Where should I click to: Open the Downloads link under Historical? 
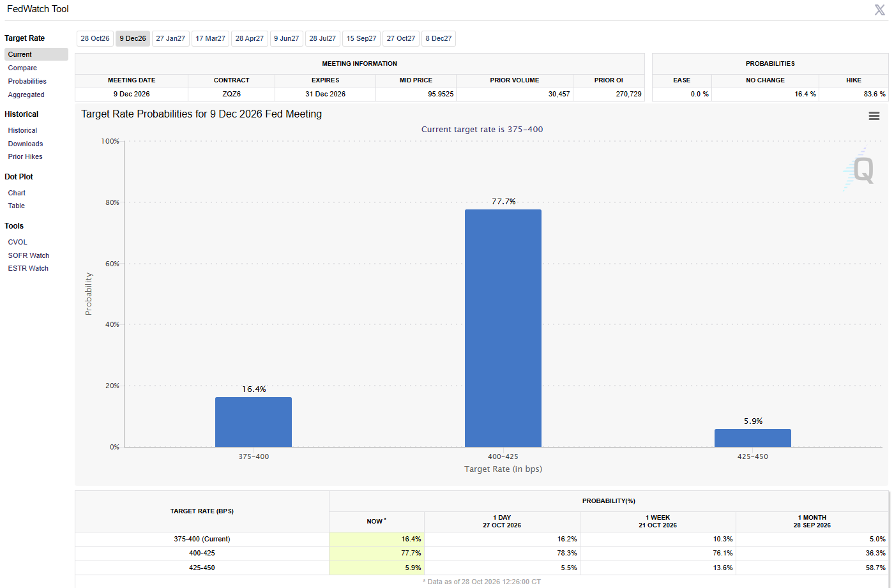[x=26, y=144]
